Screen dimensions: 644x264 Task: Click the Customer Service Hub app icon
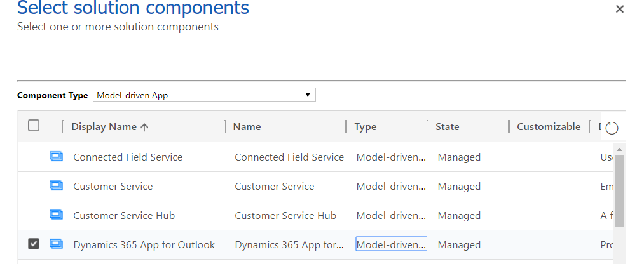coord(57,215)
